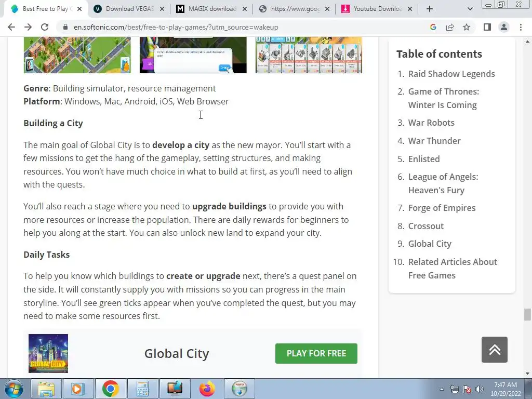Open the Action Center flag icon
The width and height of the screenshot is (532, 399).
tap(467, 389)
